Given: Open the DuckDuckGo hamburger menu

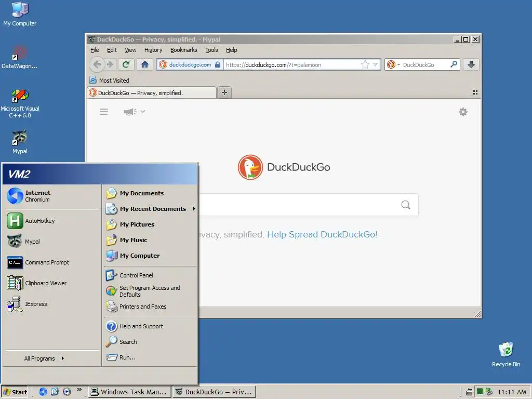Looking at the screenshot, I should (103, 112).
